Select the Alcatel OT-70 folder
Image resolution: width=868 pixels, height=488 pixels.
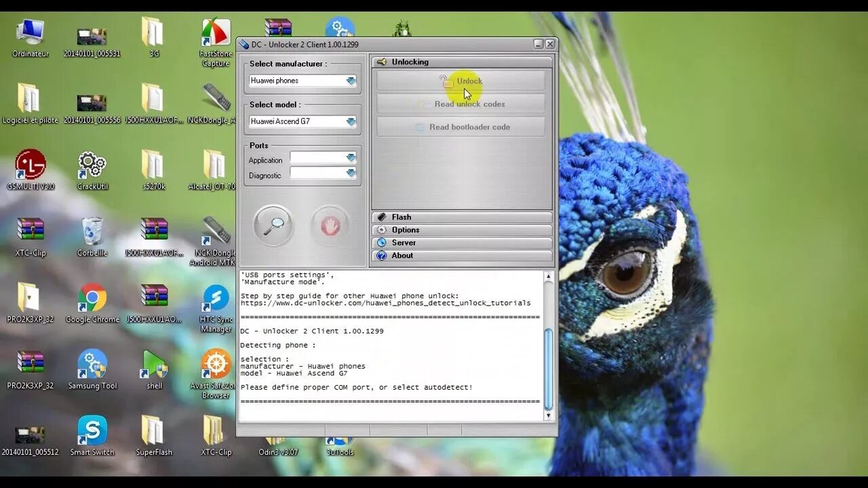[214, 170]
